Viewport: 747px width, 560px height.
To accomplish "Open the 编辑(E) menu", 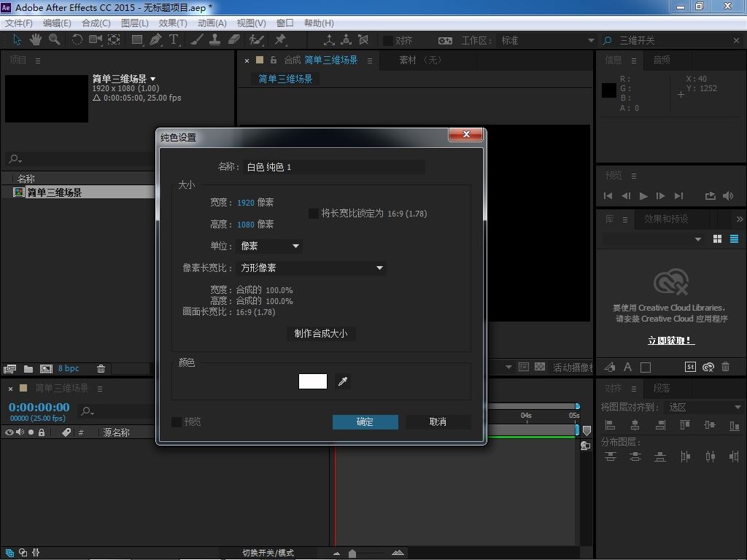I will tap(57, 23).
